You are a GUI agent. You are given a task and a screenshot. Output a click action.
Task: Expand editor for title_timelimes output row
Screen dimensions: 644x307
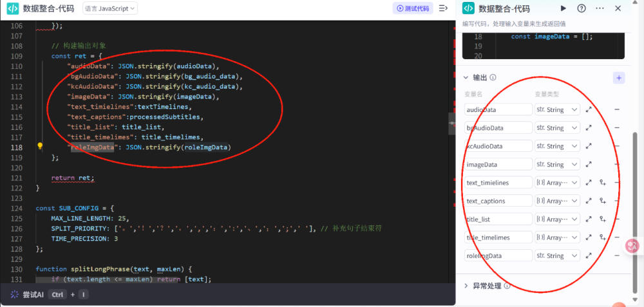tap(589, 237)
